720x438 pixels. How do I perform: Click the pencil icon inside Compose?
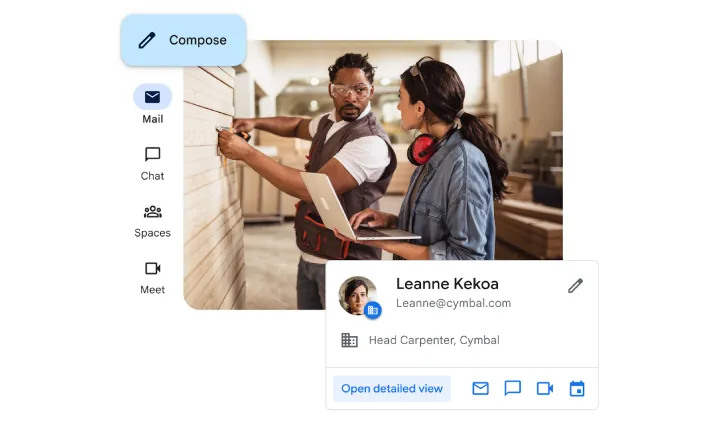[x=147, y=40]
